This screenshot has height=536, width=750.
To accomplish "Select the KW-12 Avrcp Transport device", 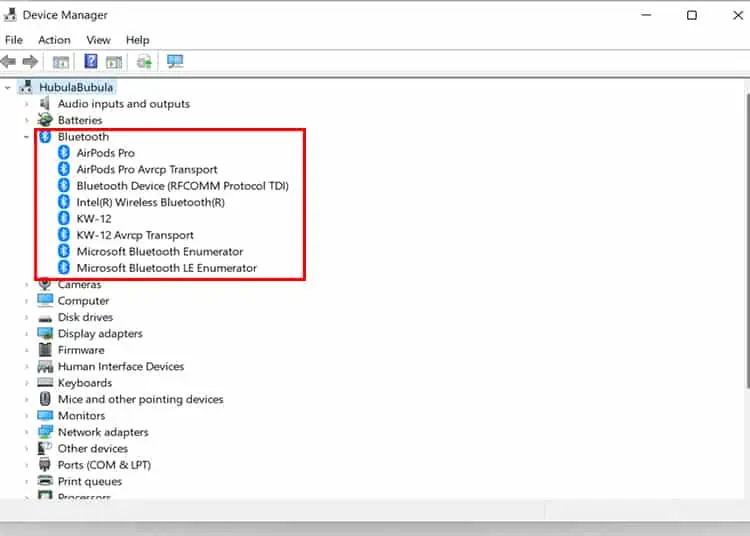I will 135,235.
